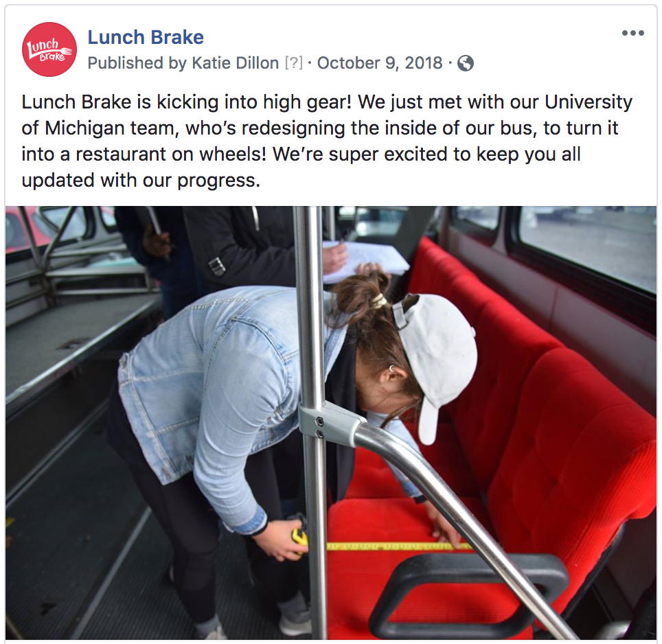Click the notepad held in the photo
Screen dimensions: 662x644
tap(365, 261)
